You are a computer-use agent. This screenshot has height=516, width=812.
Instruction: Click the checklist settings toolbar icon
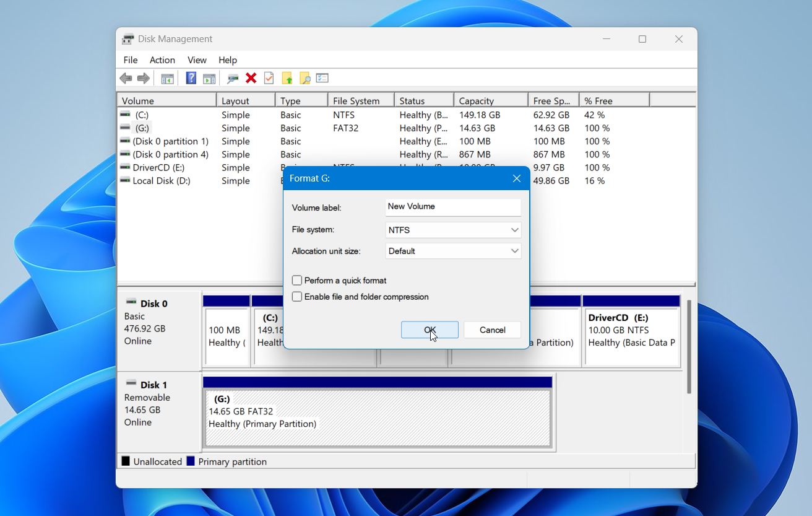click(x=322, y=78)
